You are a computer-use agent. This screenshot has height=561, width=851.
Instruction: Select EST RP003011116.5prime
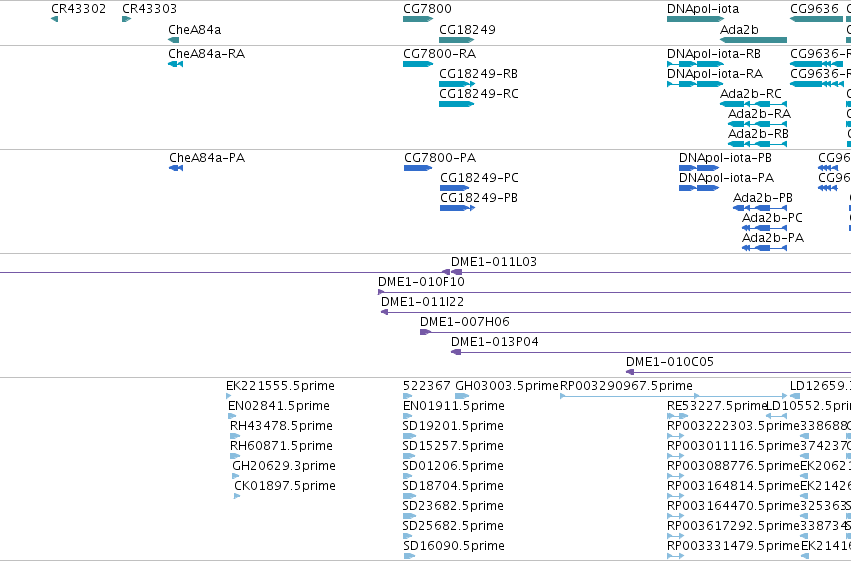pos(675,456)
